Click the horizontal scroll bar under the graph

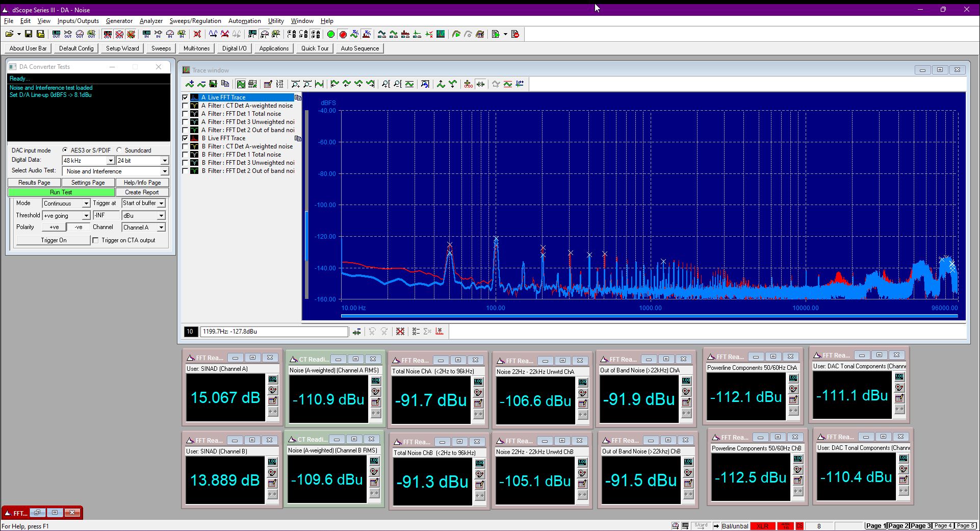[x=649, y=316]
